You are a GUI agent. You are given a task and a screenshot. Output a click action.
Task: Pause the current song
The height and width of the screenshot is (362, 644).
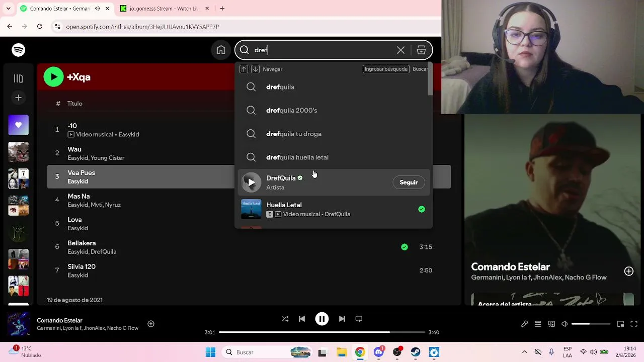click(x=322, y=319)
